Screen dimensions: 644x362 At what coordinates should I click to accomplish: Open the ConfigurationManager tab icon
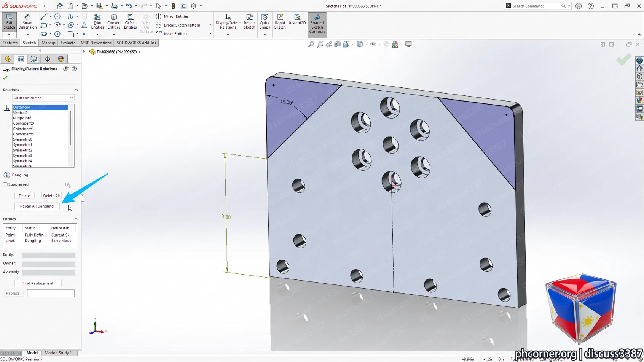34,59
